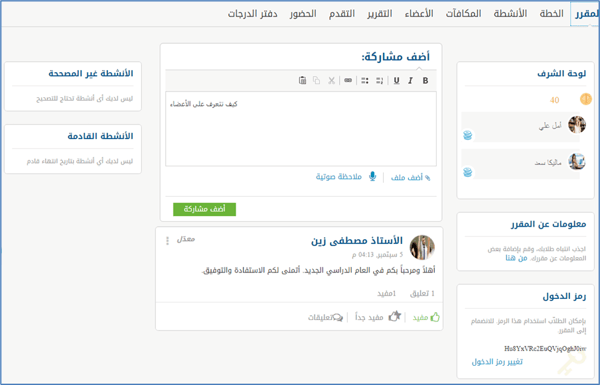
Task: Click the paperclip icon beside أضف ملف
Action: [x=427, y=178]
